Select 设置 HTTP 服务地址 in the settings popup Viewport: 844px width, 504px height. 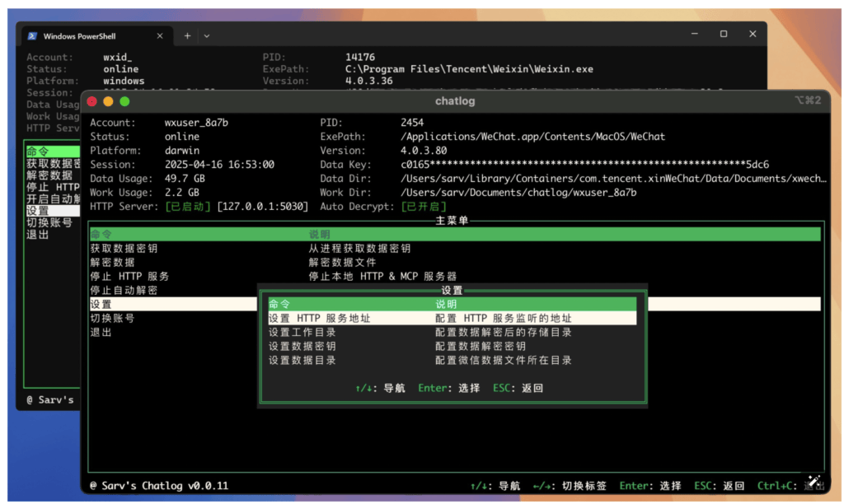pyautogui.click(x=319, y=319)
